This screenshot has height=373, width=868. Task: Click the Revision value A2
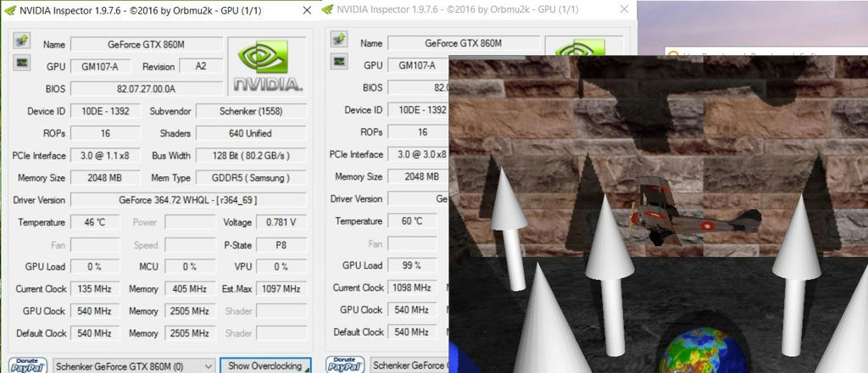[201, 66]
